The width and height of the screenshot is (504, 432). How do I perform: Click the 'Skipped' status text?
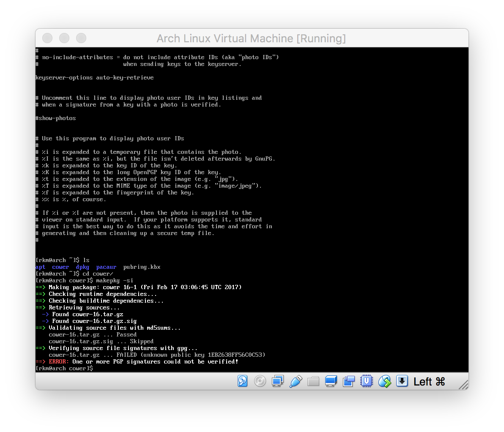coord(141,342)
